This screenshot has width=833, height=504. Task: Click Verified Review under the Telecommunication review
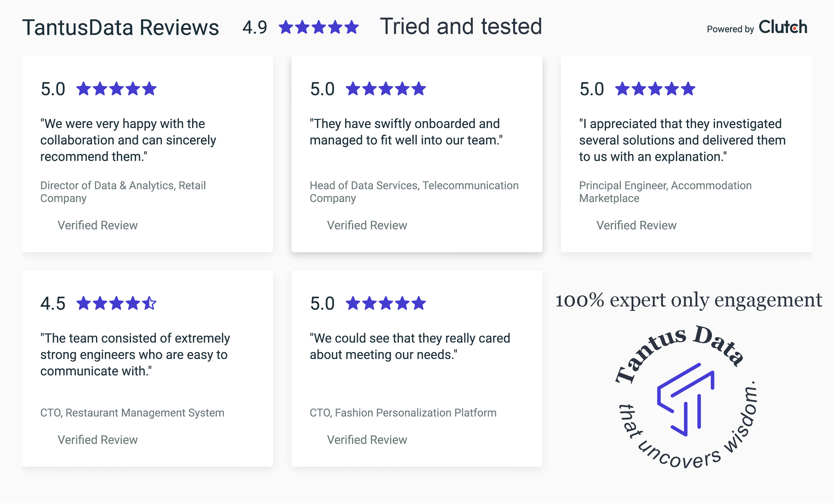point(367,225)
